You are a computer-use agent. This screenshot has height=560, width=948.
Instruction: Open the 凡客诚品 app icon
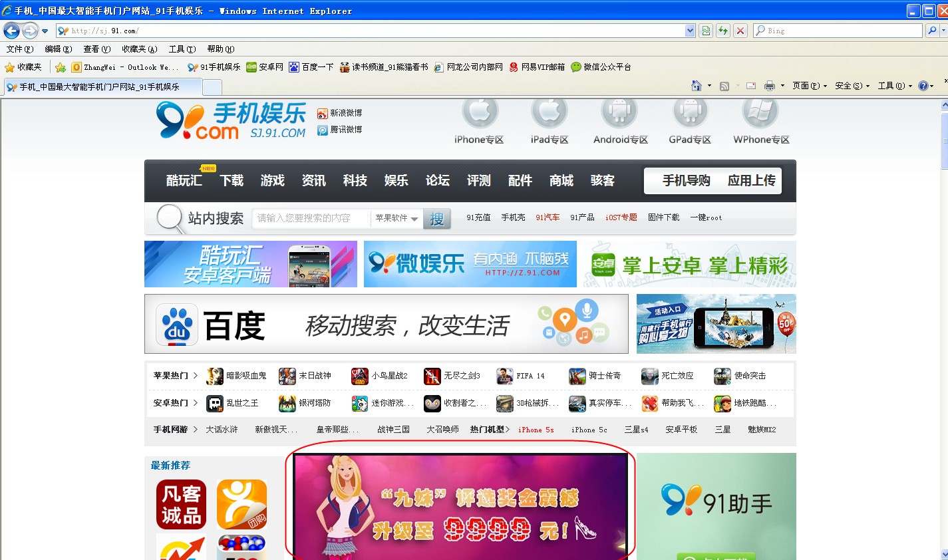181,505
